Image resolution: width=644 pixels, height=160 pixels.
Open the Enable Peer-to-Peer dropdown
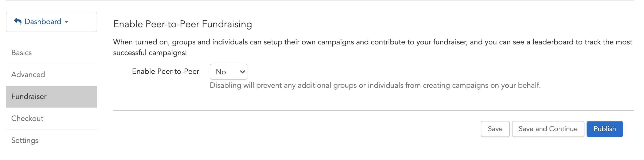[228, 72]
